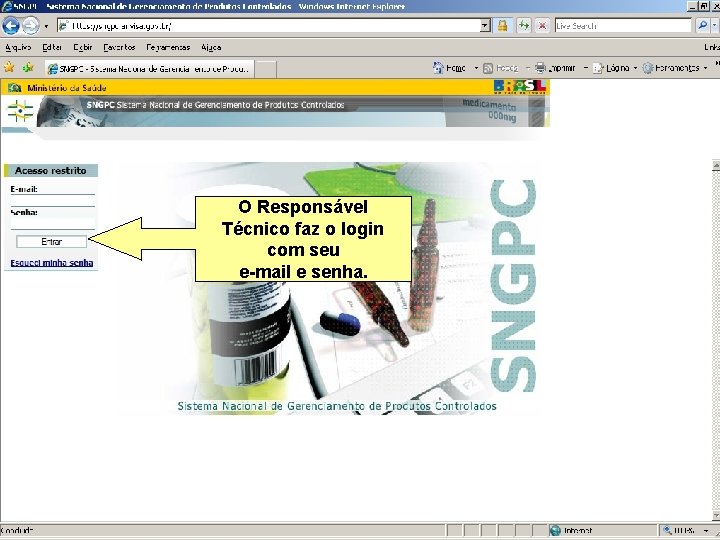
Task: Click inside the Live Search box
Action: [623, 26]
